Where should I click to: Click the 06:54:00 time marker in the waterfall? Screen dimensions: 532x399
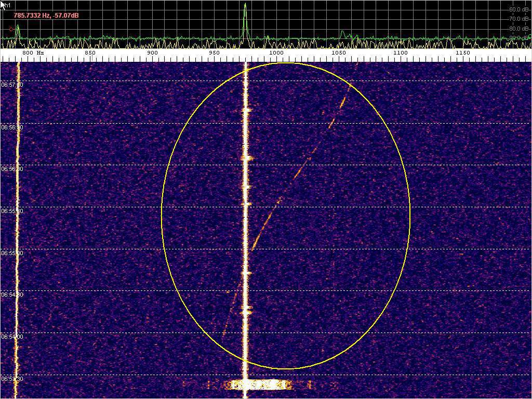click(11, 337)
